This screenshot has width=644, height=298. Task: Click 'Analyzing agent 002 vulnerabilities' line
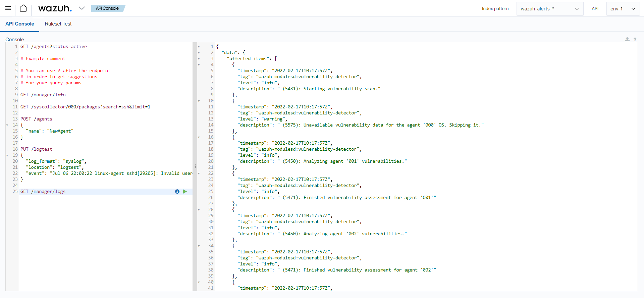click(x=322, y=234)
